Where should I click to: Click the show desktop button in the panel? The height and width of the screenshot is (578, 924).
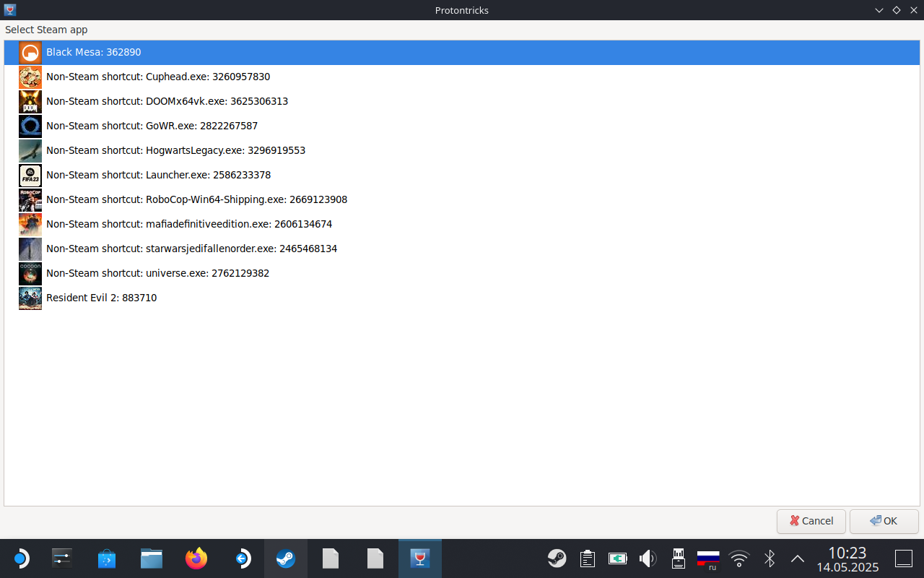click(904, 558)
